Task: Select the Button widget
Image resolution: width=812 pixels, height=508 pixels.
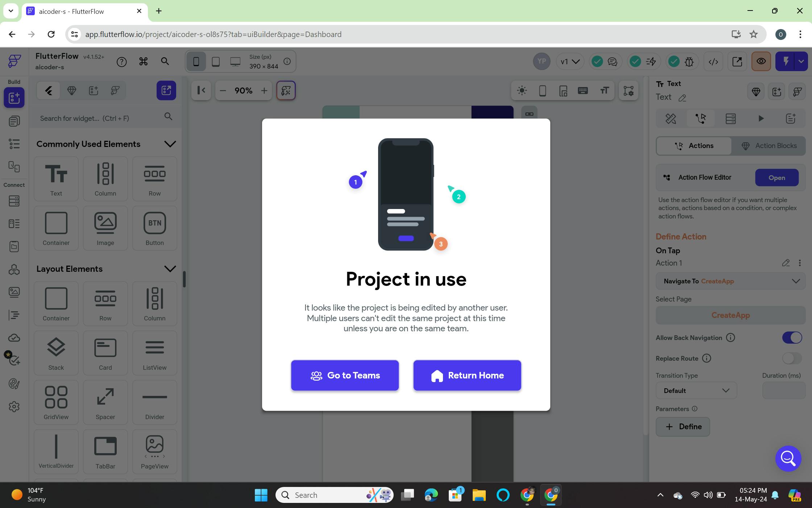Action: pyautogui.click(x=155, y=228)
